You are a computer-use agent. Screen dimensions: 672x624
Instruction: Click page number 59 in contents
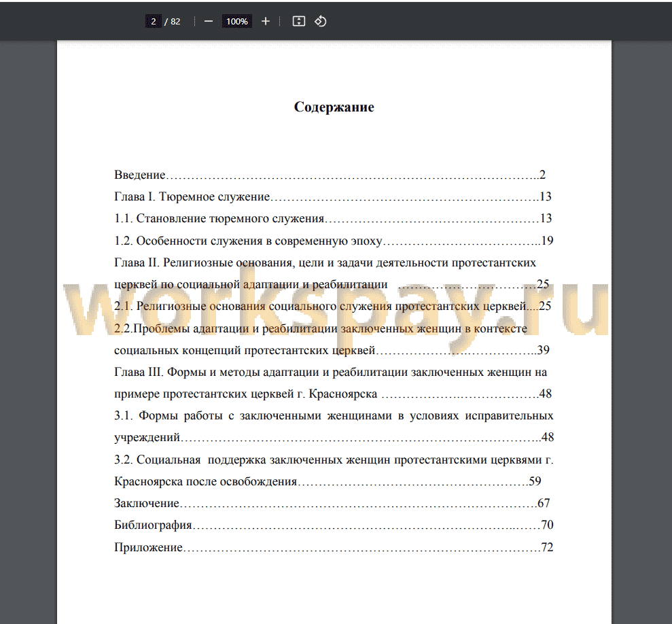pos(535,482)
